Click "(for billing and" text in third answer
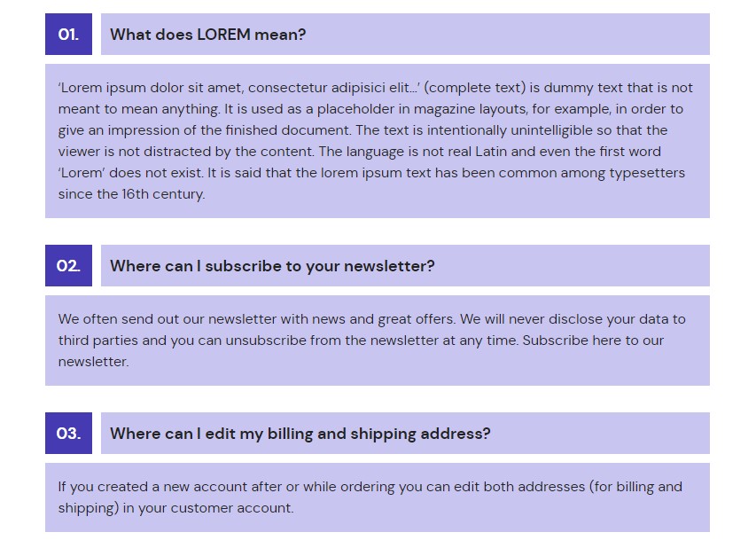This screenshot has height=548, width=756. 635,487
